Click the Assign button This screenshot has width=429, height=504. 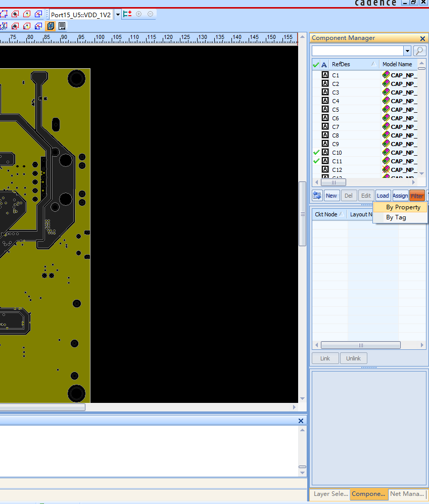coord(400,196)
